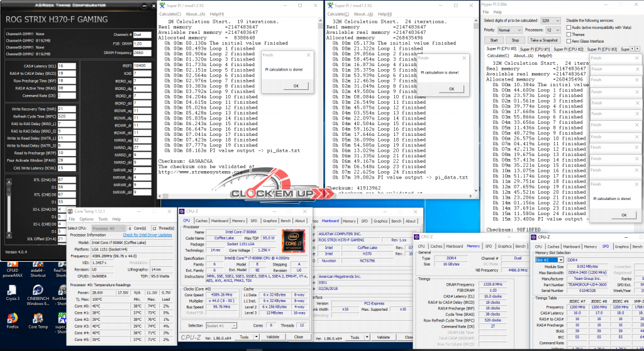This screenshot has width=644, height=351.
Task: Click the tREFI value field
Action: coord(142,65)
